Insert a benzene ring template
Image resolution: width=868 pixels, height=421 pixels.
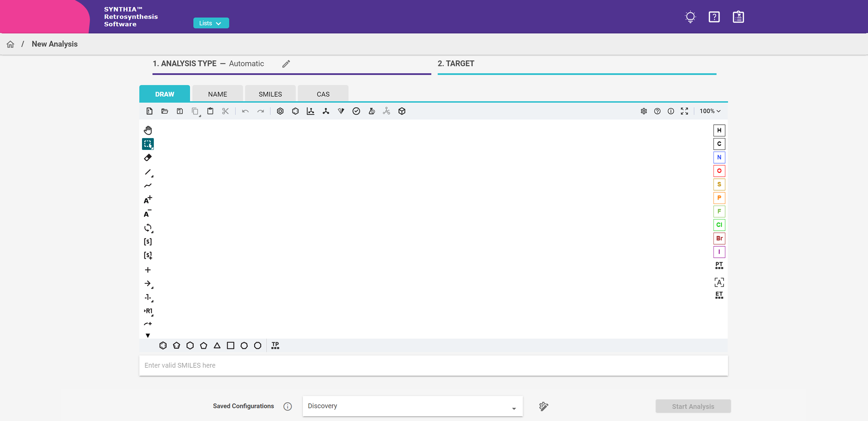pos(163,345)
